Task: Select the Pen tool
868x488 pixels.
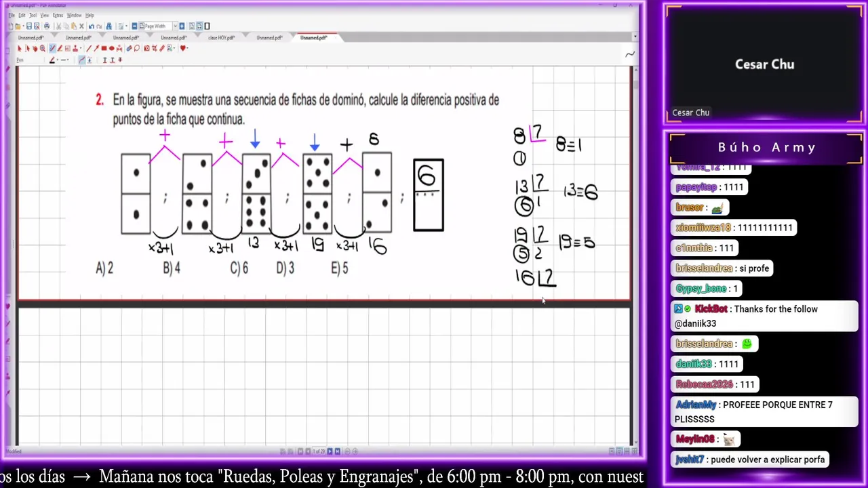Action: 52,49
